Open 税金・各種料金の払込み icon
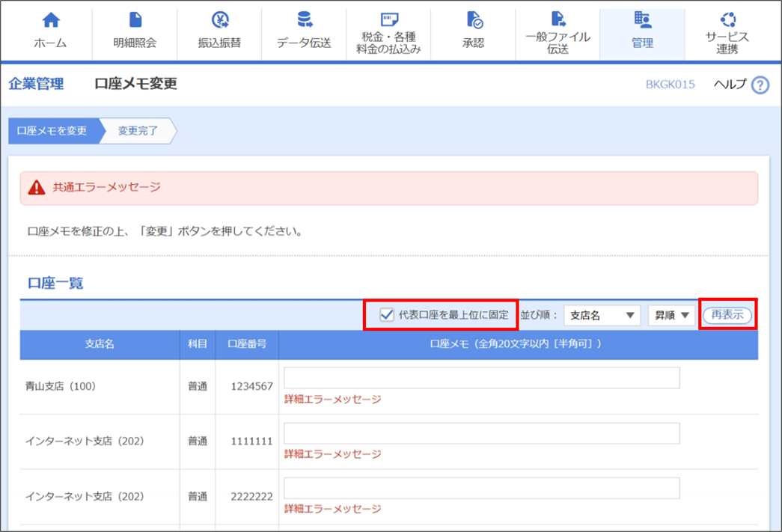 (x=389, y=19)
